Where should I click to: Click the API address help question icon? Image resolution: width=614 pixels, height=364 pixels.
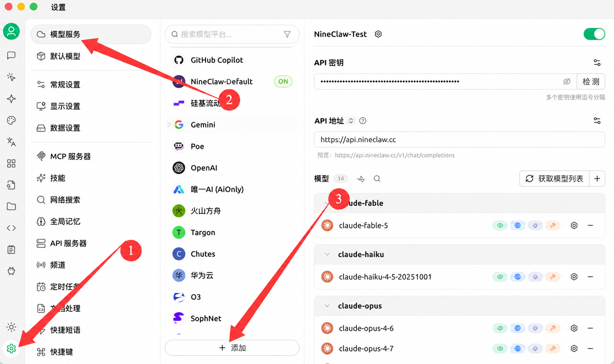[x=362, y=121]
